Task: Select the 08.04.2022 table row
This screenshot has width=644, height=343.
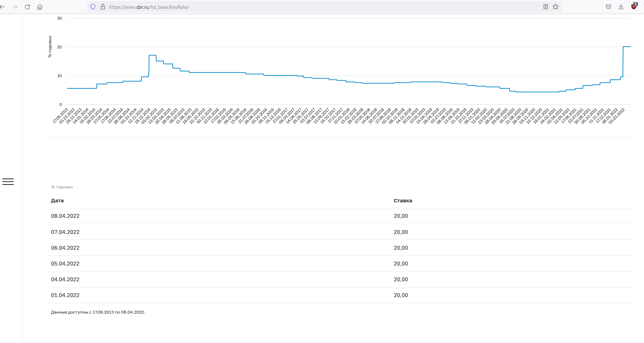Action: click(x=341, y=216)
